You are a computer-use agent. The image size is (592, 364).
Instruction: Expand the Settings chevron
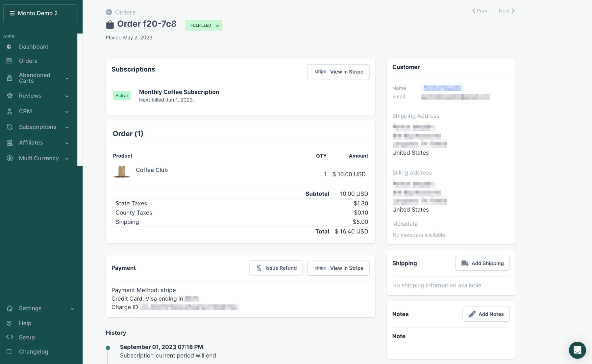pos(72,308)
